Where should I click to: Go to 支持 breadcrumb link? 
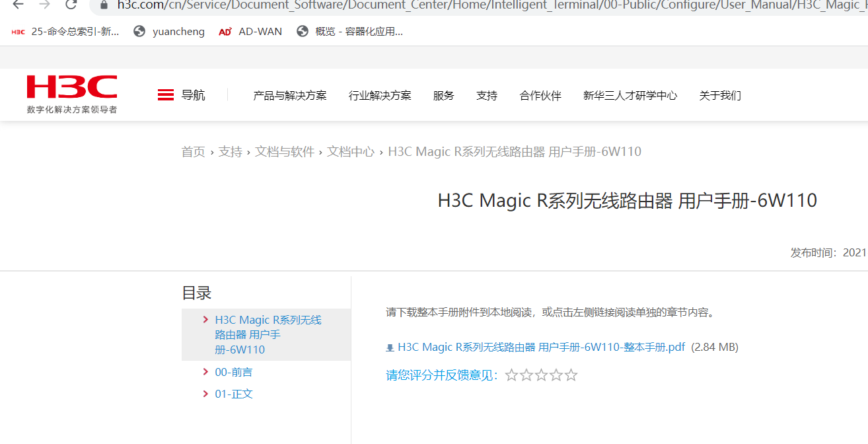(231, 152)
